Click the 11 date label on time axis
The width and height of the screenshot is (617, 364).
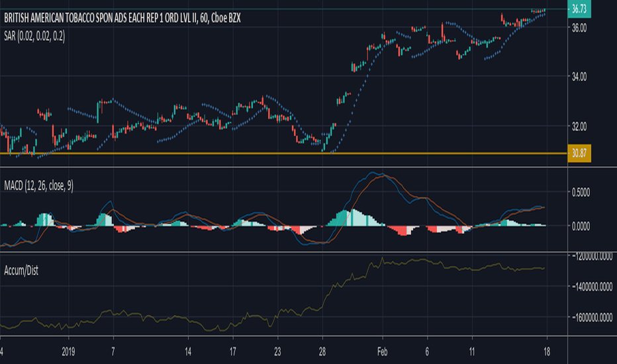[472, 352]
